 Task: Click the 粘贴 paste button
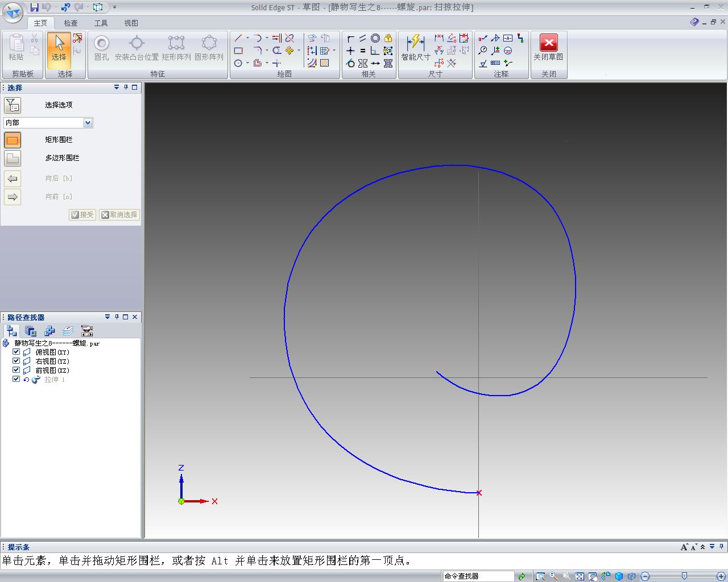16,47
